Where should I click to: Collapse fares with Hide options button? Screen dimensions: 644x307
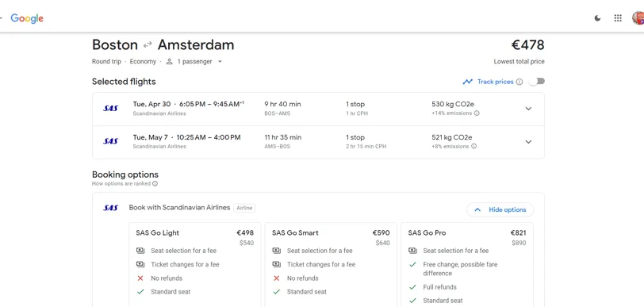pyautogui.click(x=500, y=209)
